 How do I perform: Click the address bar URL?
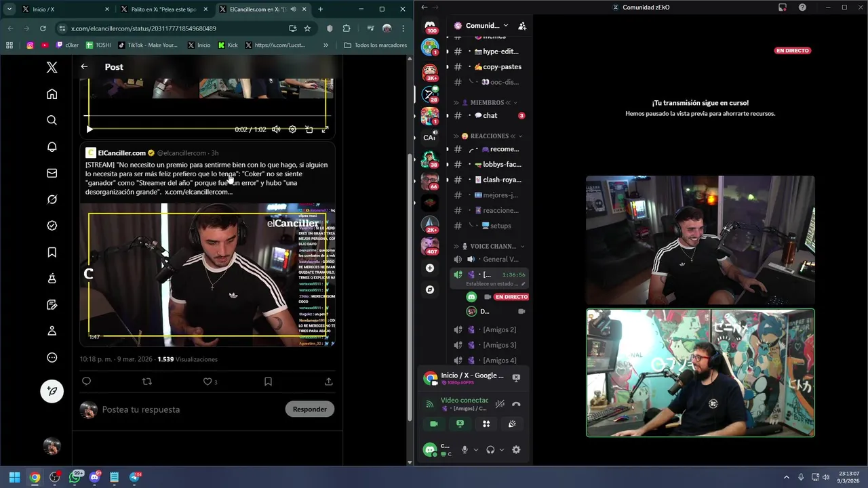point(144,28)
